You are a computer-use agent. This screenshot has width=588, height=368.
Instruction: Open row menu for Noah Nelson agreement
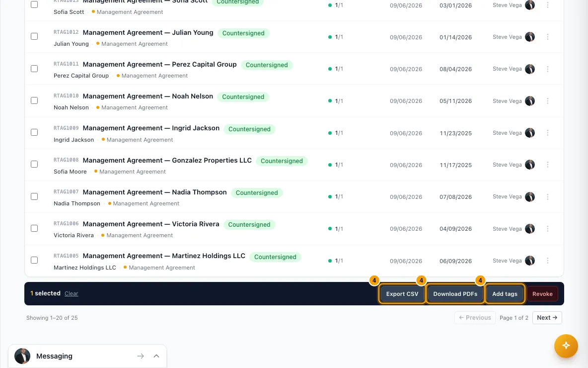click(547, 101)
